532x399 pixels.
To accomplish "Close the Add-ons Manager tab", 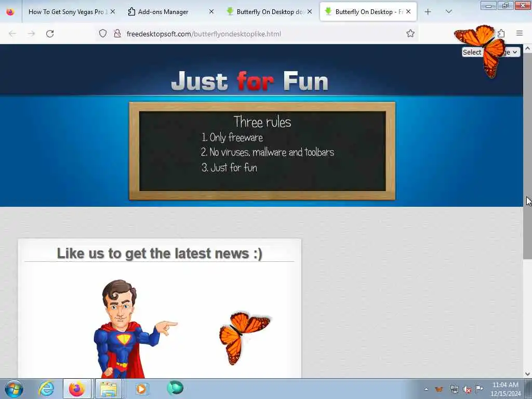I will 211,11.
